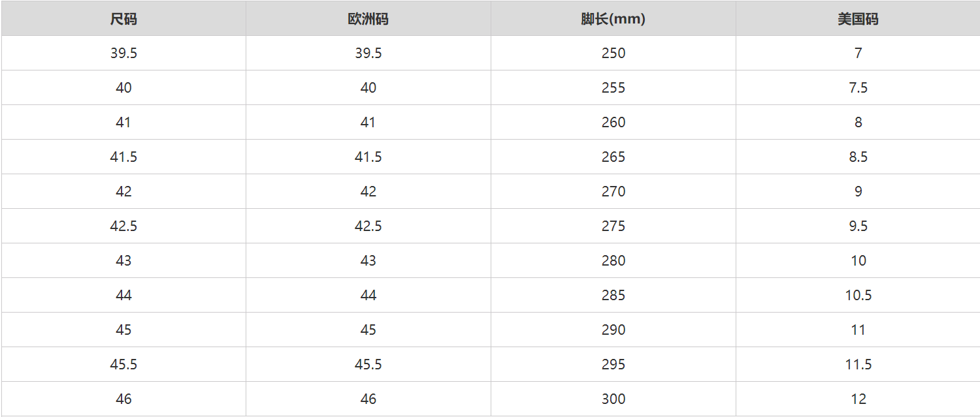Image resolution: width=980 pixels, height=417 pixels.
Task: Click 44 in the 欧洲码 column
Action: 368,296
